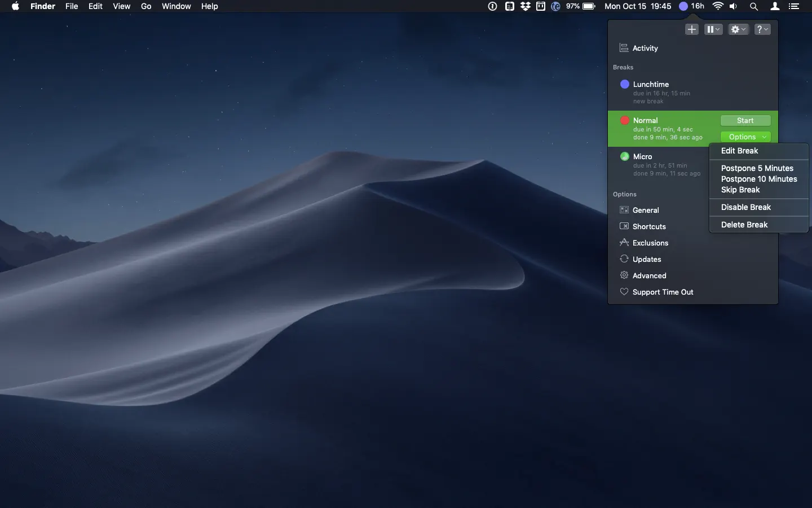Select the Lunchtime break purple dot

pyautogui.click(x=625, y=84)
